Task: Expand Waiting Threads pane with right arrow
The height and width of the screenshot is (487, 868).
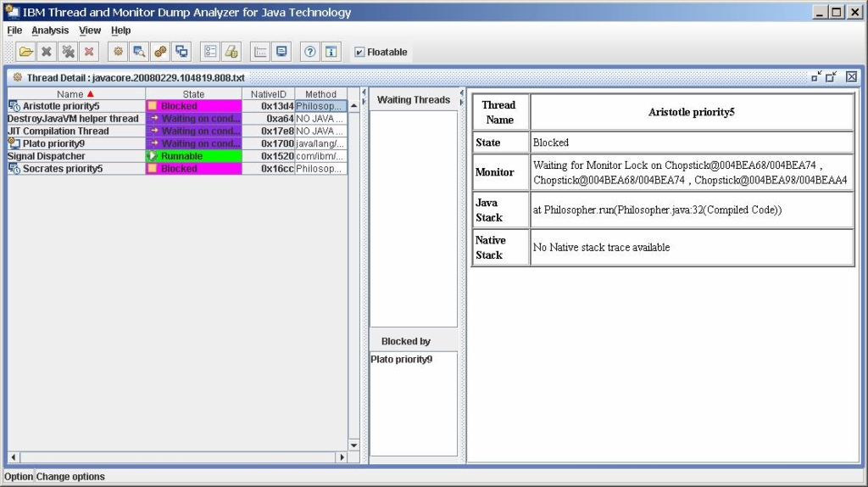Action: (x=462, y=103)
